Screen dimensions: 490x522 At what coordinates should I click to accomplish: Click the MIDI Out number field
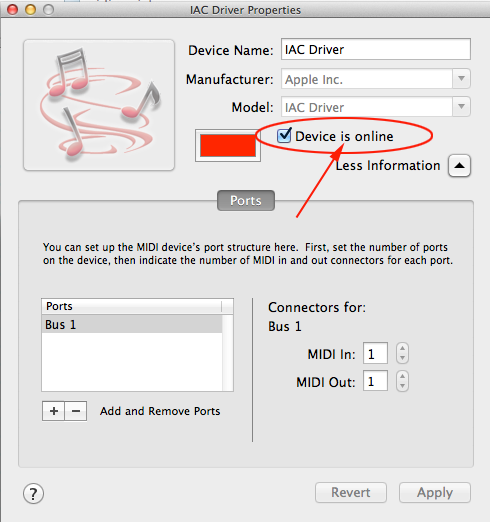[x=375, y=381]
